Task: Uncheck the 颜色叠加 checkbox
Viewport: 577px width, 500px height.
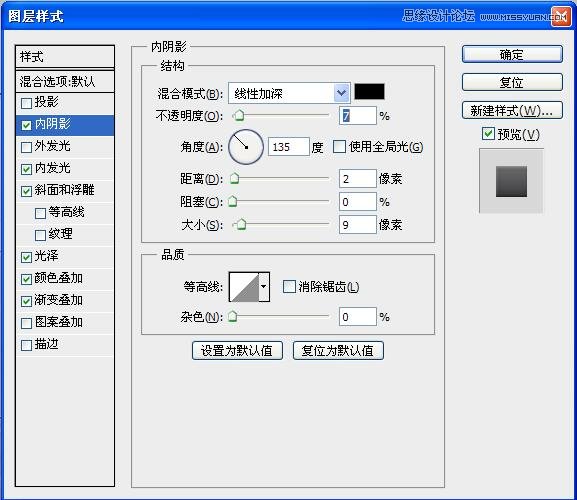Action: click(x=26, y=279)
